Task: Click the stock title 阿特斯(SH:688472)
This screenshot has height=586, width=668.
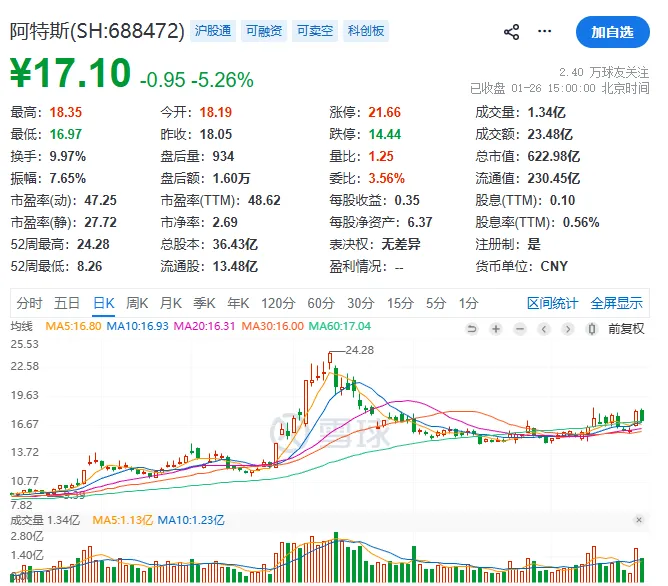Action: 98,31
